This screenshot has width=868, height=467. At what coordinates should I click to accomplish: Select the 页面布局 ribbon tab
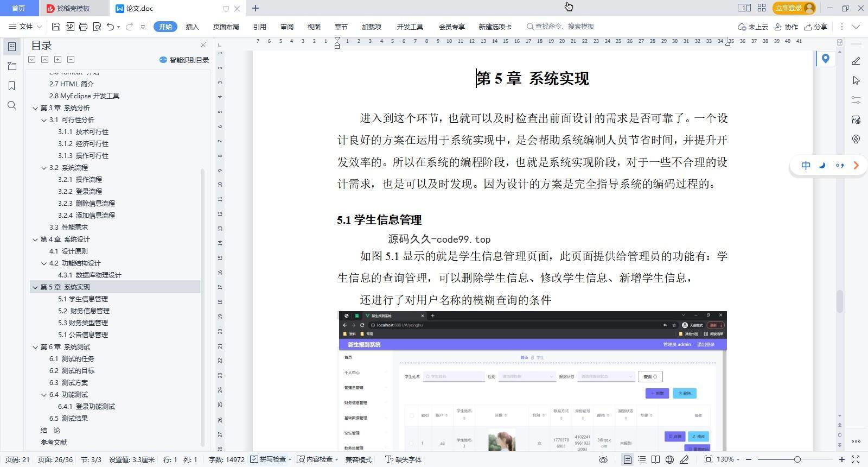point(226,27)
